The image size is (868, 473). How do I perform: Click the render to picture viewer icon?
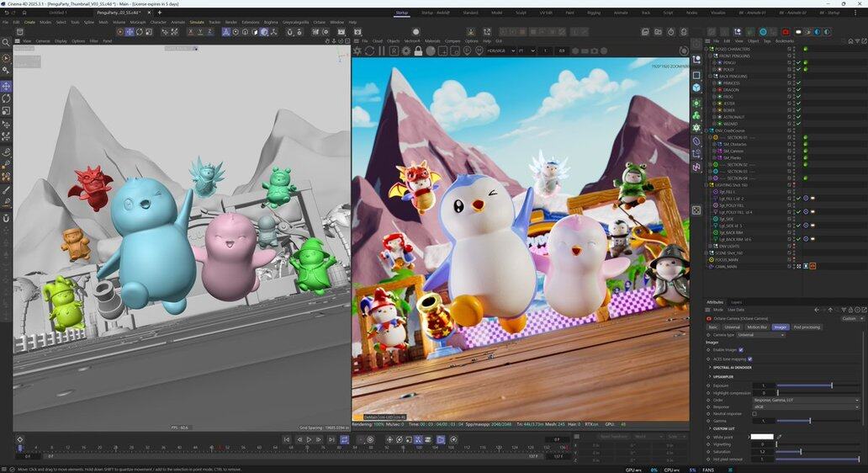(341, 32)
